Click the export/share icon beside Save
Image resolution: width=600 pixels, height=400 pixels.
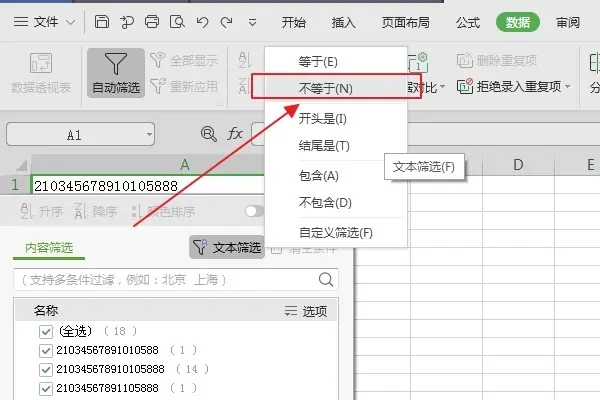[127, 22]
